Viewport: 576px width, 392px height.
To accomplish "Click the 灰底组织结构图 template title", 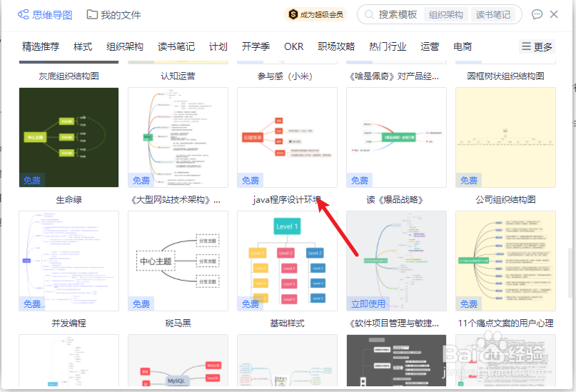I will point(69,76).
